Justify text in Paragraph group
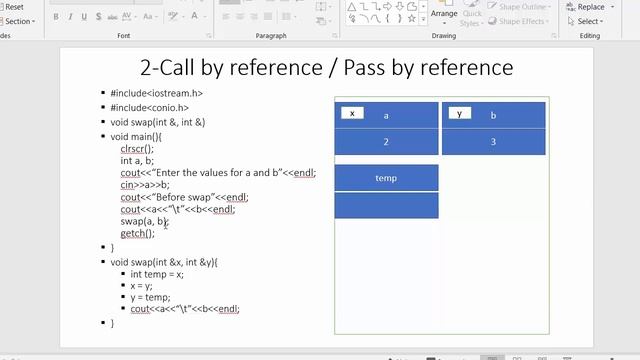Image resolution: width=640 pixels, height=360 pixels. pos(268,17)
